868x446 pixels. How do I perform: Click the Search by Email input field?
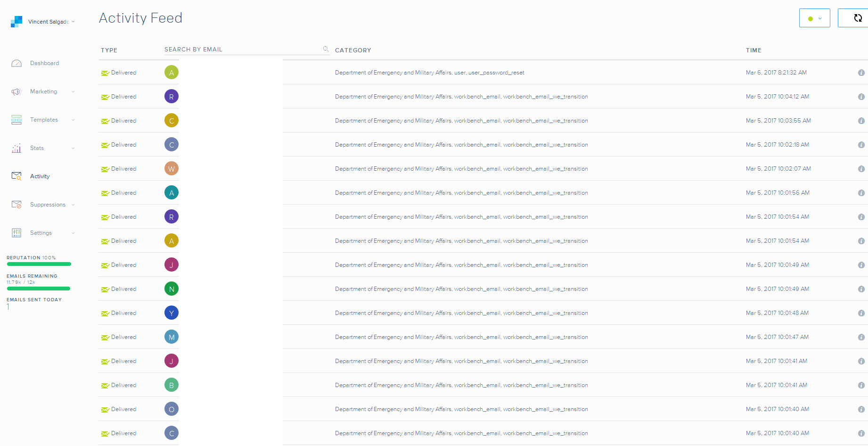(240, 49)
